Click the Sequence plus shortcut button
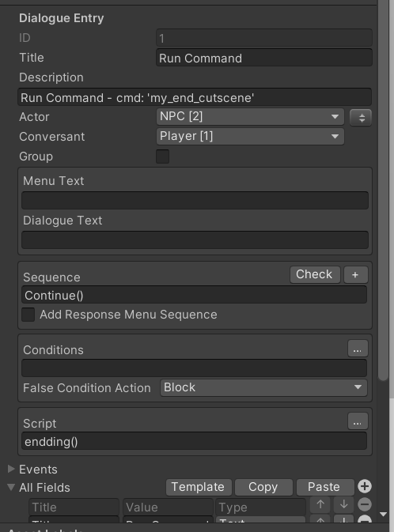The width and height of the screenshot is (394, 532). 355,275
